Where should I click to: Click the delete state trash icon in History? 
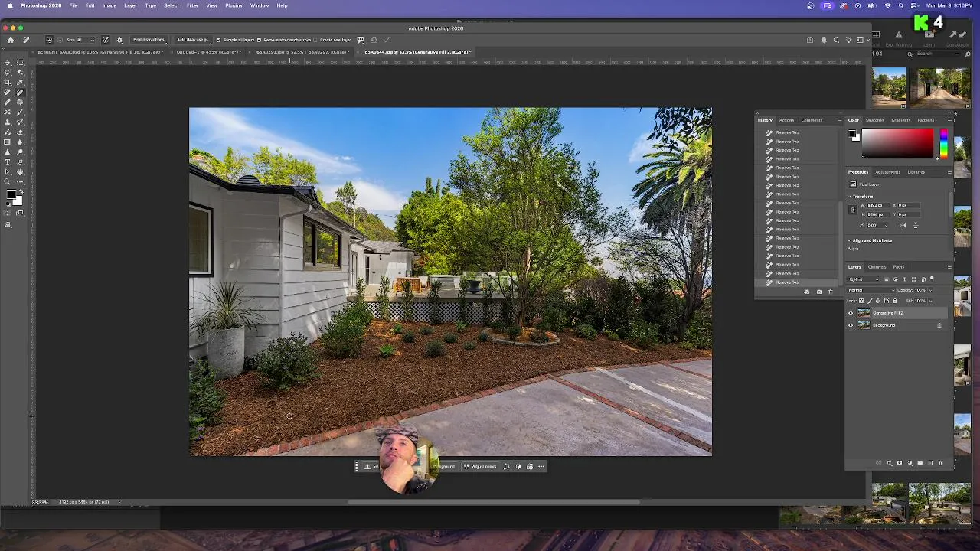click(831, 292)
